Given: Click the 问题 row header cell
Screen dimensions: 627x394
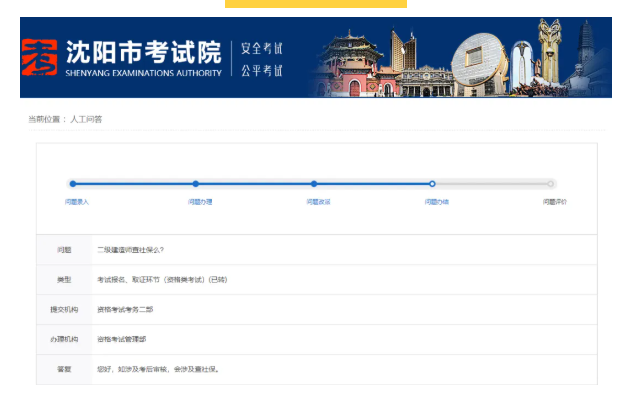Looking at the screenshot, I should coord(64,250).
